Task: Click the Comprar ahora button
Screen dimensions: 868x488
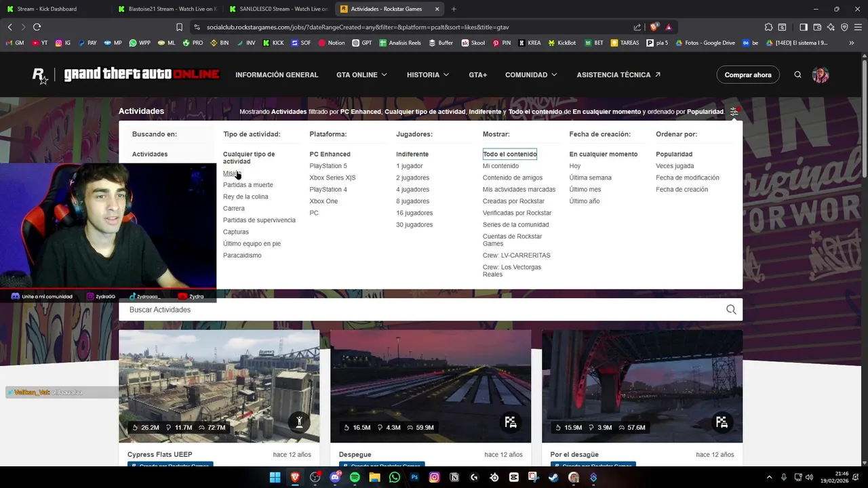Action: tap(748, 75)
